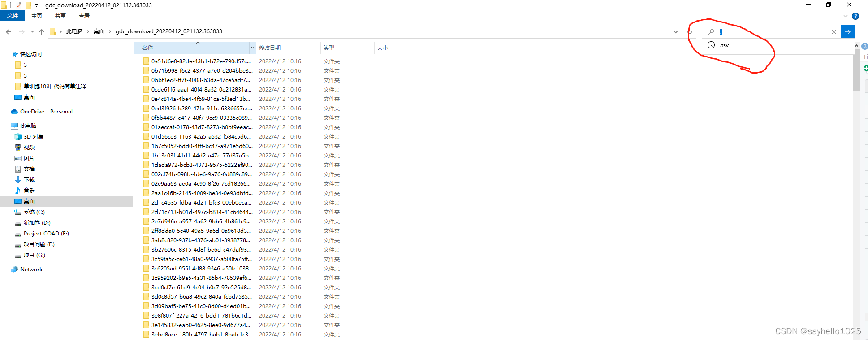
Task: Open recent locations dropdown arrow
Action: tap(32, 31)
